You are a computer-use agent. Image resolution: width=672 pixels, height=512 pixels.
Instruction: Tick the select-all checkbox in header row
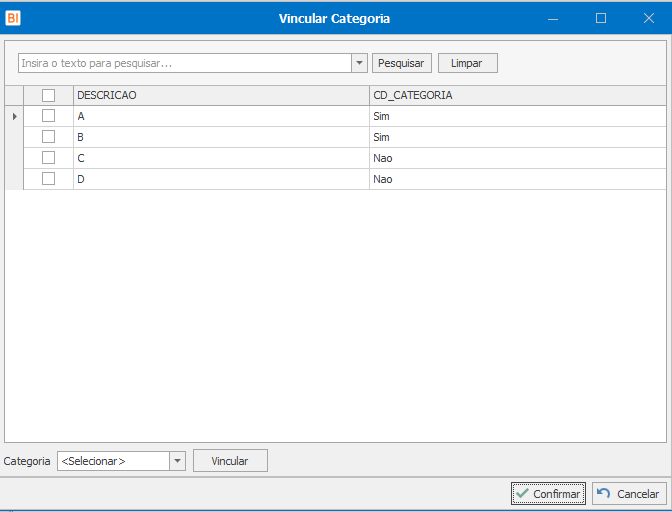[x=48, y=95]
